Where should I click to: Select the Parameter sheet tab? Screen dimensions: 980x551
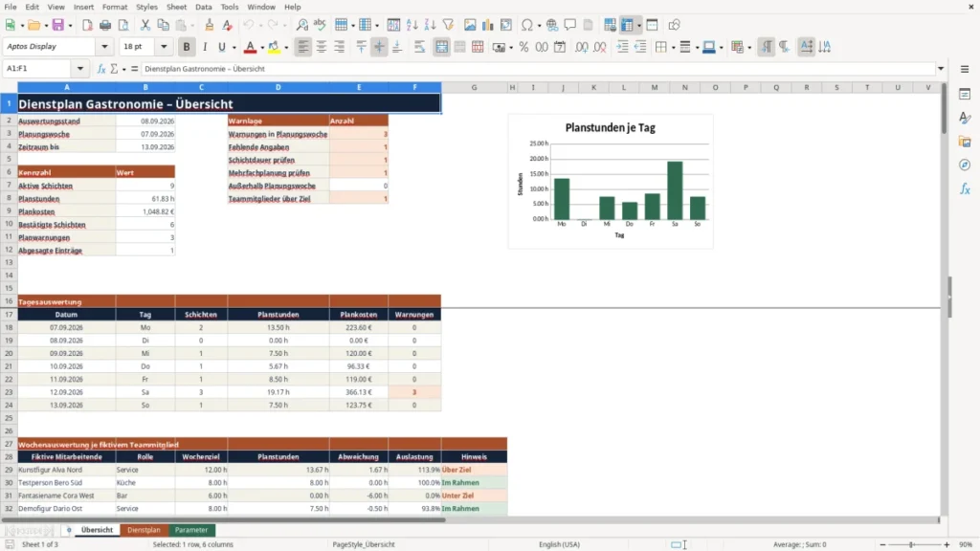(191, 530)
